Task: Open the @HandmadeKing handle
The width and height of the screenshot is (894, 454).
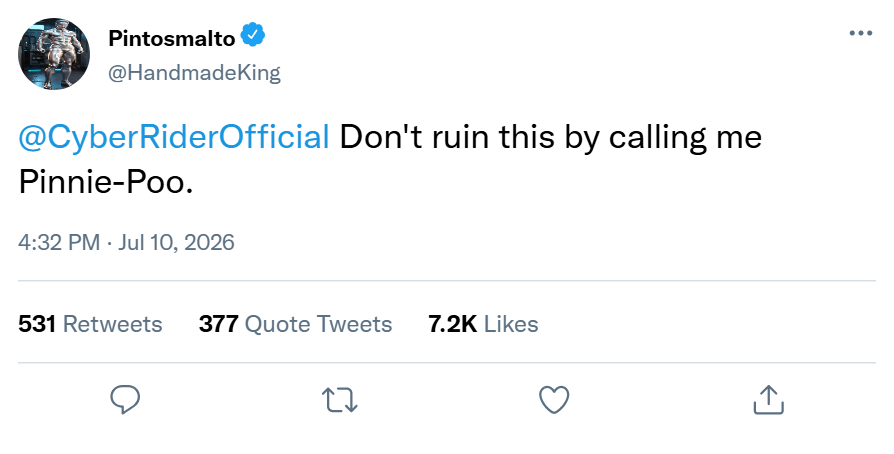Action: point(194,73)
